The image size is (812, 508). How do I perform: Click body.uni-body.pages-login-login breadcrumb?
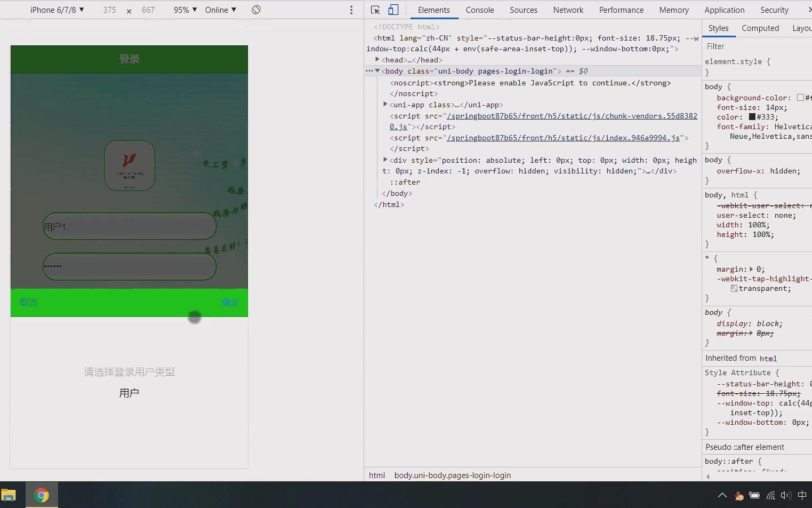[x=453, y=475]
